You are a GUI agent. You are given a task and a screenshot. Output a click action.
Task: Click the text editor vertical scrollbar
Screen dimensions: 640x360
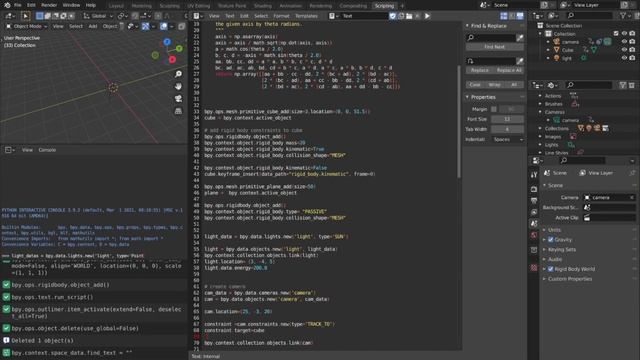tap(458, 121)
